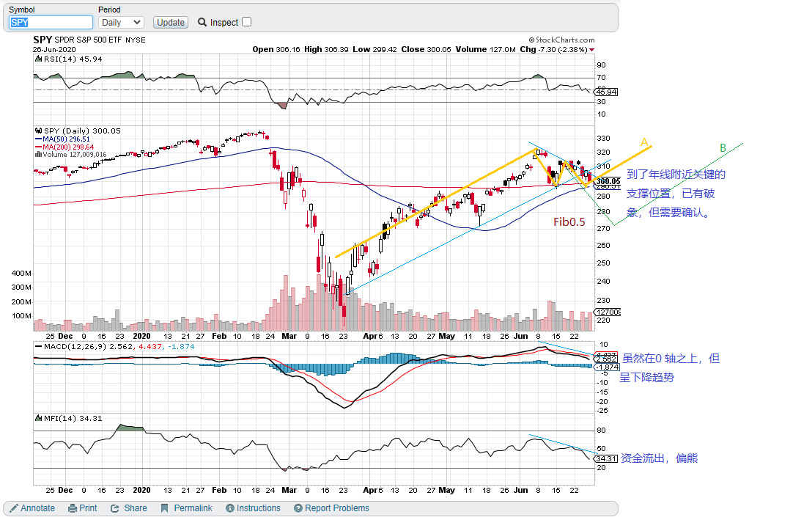
Task: Click the Inspect magnifying glass icon
Action: point(202,22)
